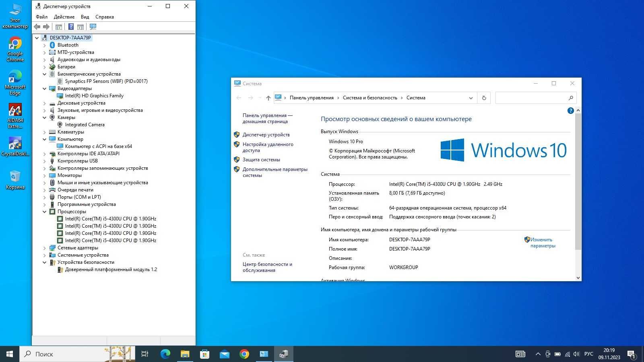
Task: Open CrystalDiskInfo desktop shortcut
Action: point(15,146)
